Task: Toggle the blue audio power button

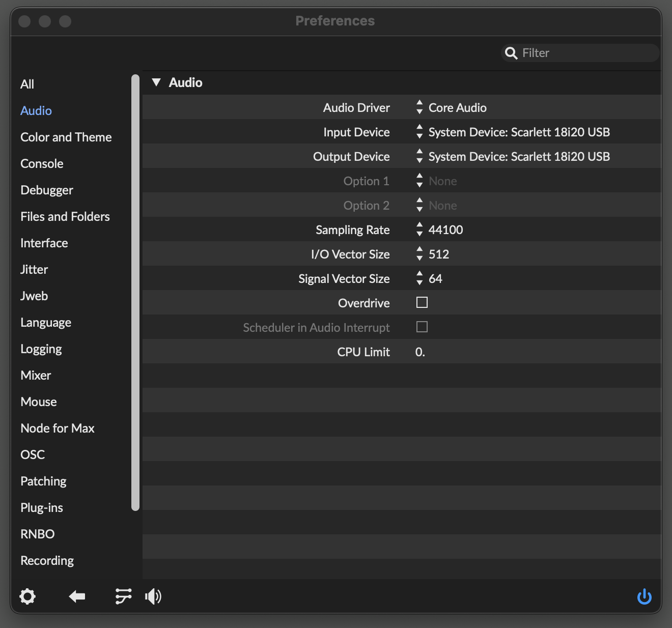Action: [644, 596]
